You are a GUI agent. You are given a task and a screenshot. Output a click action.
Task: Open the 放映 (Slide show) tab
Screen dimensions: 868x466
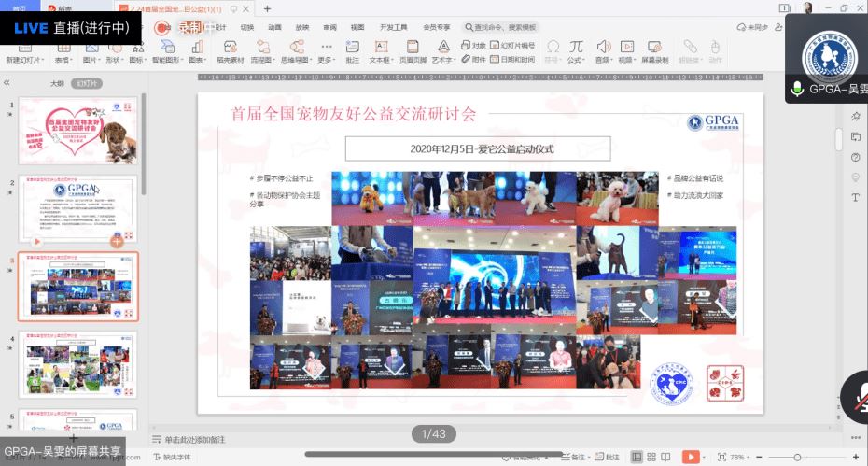coord(302,27)
